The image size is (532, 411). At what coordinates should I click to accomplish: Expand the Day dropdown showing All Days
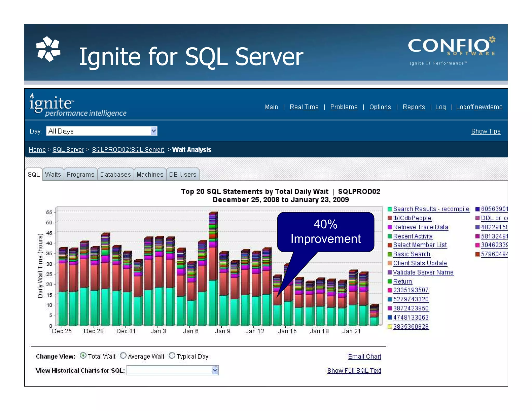click(x=102, y=131)
